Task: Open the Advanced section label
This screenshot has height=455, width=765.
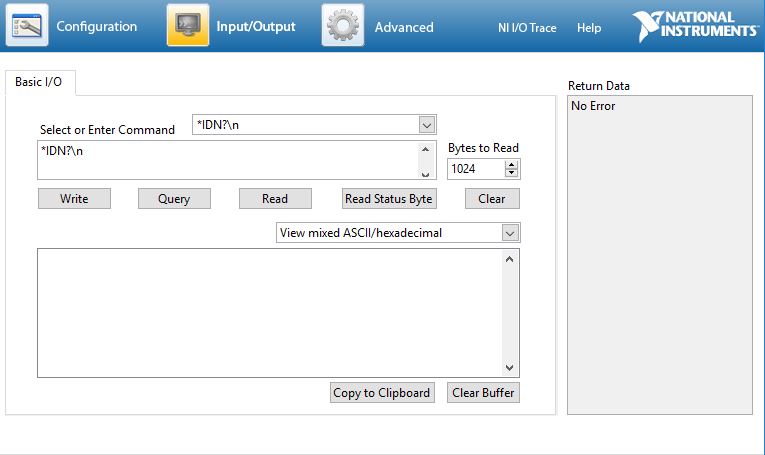Action: click(x=404, y=27)
